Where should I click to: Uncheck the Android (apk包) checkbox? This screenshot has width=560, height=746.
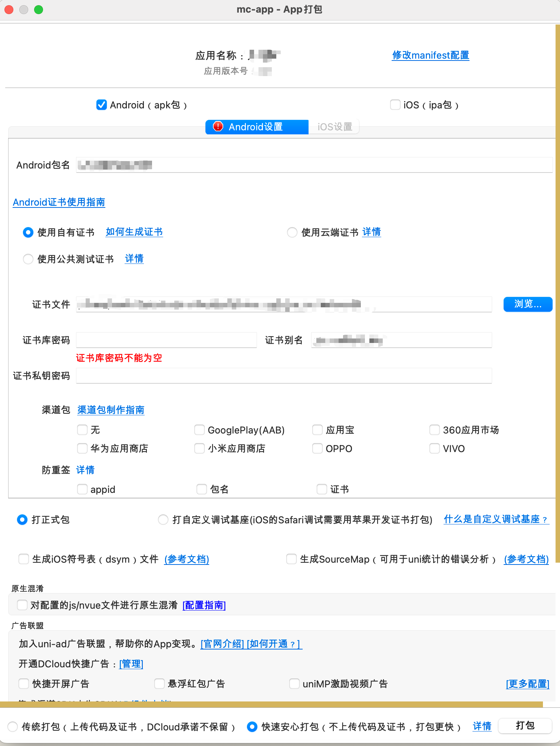pos(101,105)
